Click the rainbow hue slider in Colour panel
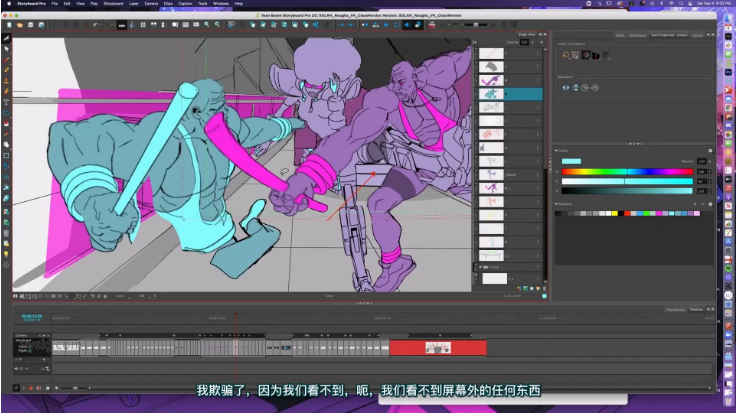Screen dimensions: 736x414 [x=625, y=172]
